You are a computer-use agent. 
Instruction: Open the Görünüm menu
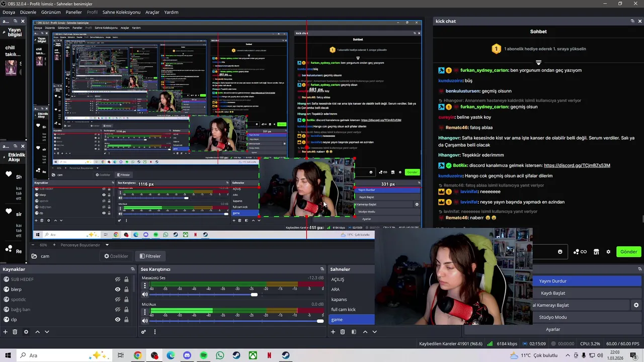(51, 12)
